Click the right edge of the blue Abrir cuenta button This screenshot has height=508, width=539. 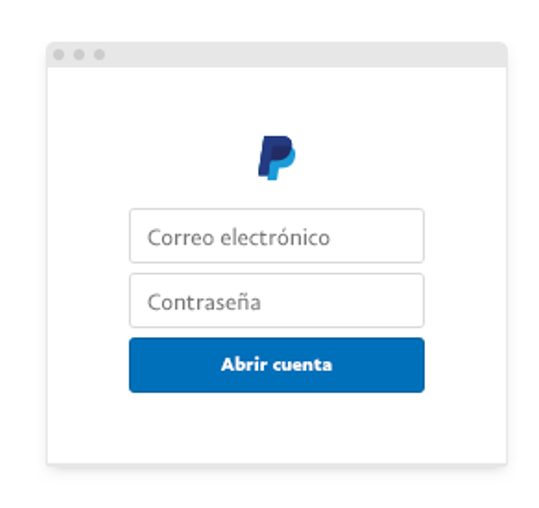(416, 365)
